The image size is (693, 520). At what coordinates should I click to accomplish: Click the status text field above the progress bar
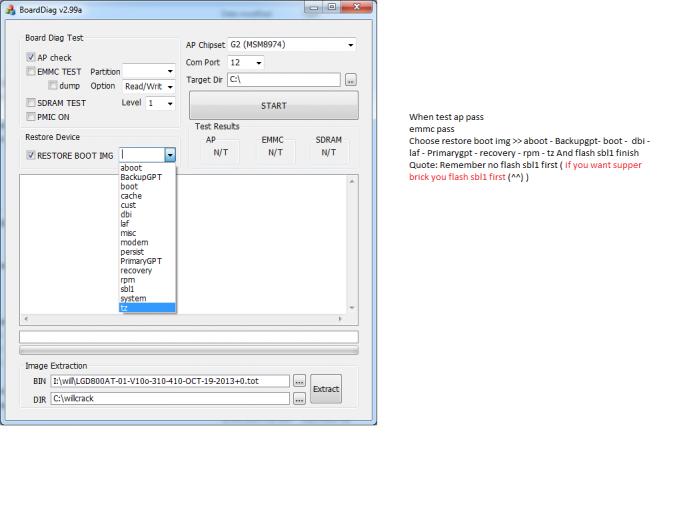189,337
